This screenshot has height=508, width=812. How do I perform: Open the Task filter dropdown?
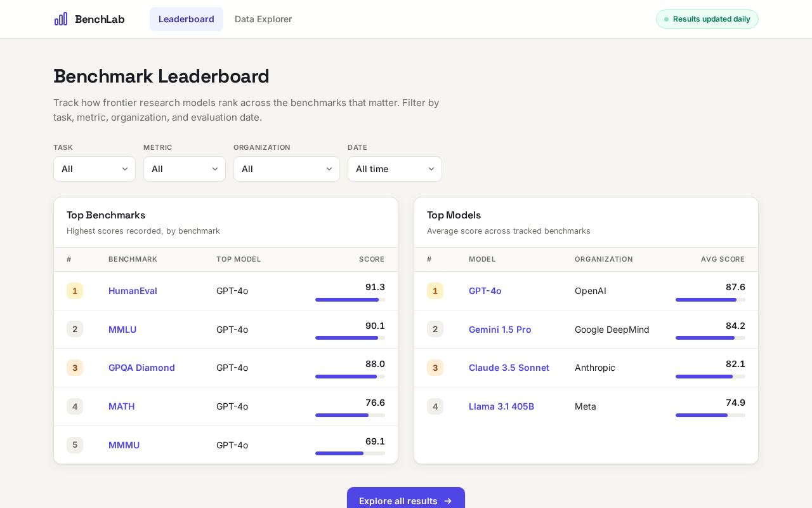coord(95,169)
